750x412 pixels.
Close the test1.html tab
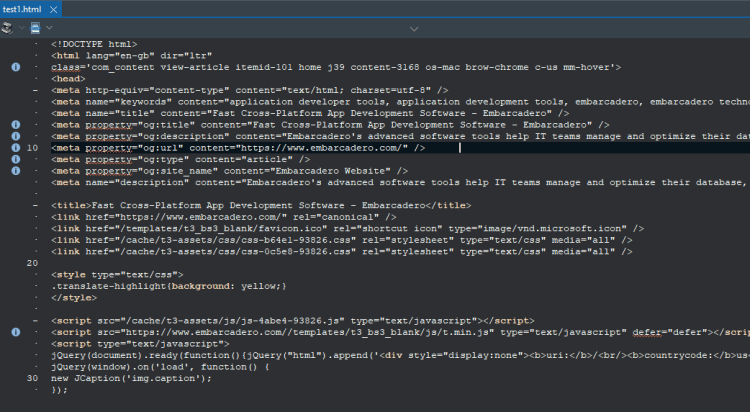[54, 10]
